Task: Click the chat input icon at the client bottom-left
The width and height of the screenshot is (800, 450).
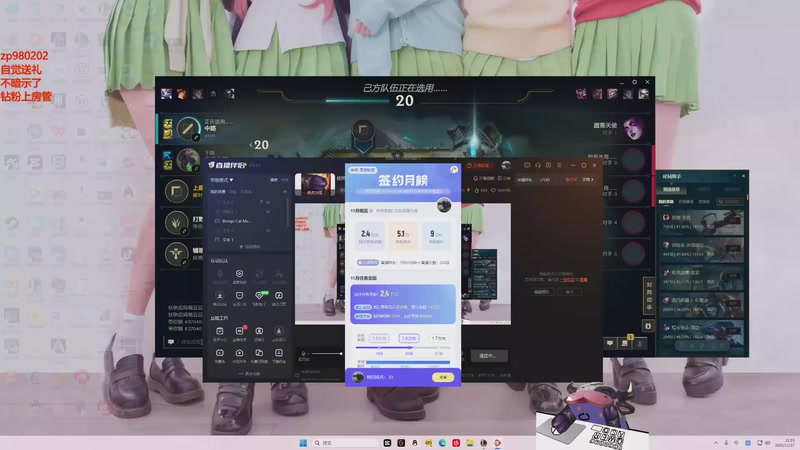Action: [171, 341]
